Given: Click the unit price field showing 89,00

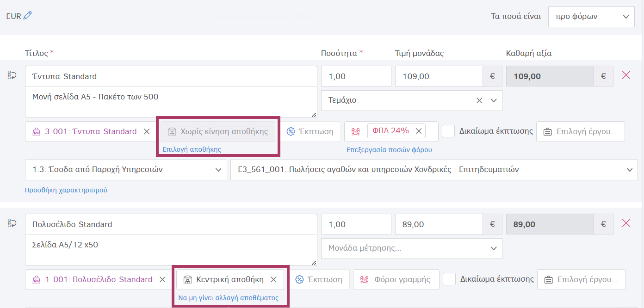Looking at the screenshot, I should coord(438,224).
